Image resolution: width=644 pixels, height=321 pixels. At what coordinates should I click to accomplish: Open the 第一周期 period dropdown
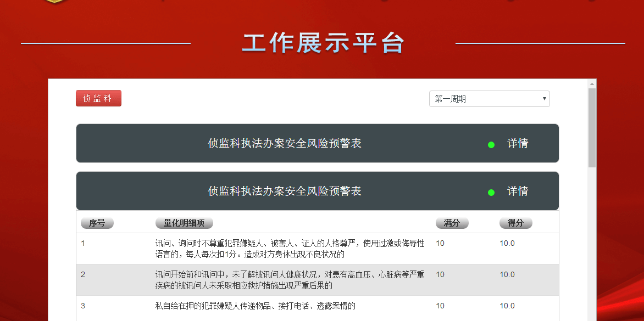[489, 99]
